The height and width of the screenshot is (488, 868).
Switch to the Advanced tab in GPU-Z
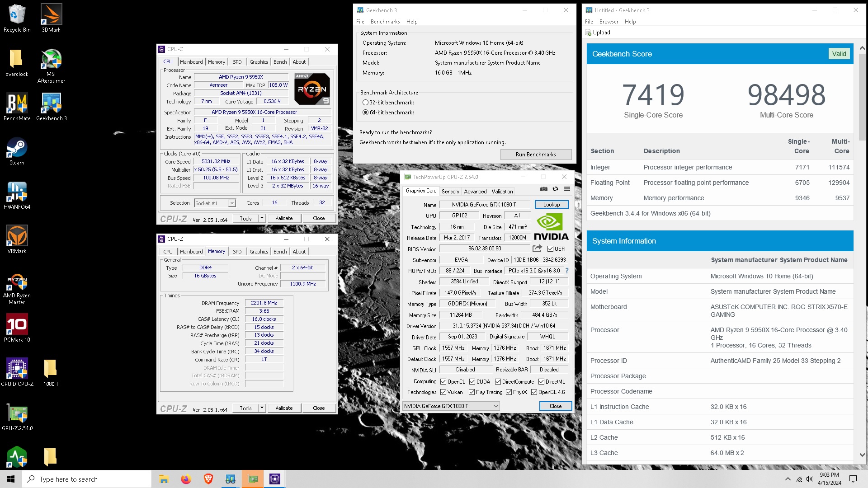click(x=475, y=192)
